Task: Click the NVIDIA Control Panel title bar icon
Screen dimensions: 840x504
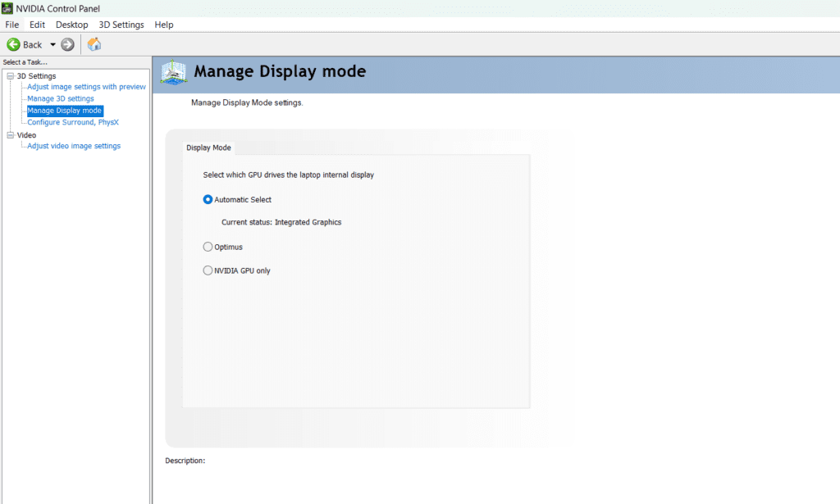Action: pos(7,8)
